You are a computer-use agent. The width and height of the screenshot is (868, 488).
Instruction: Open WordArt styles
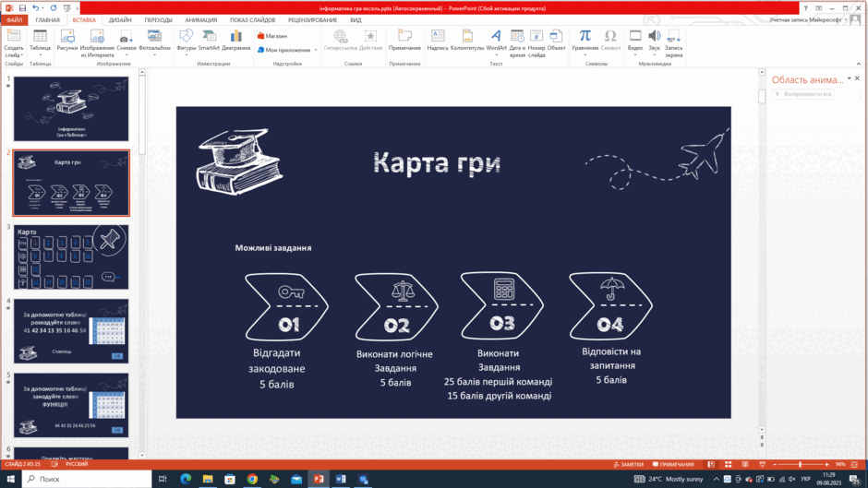tap(496, 43)
